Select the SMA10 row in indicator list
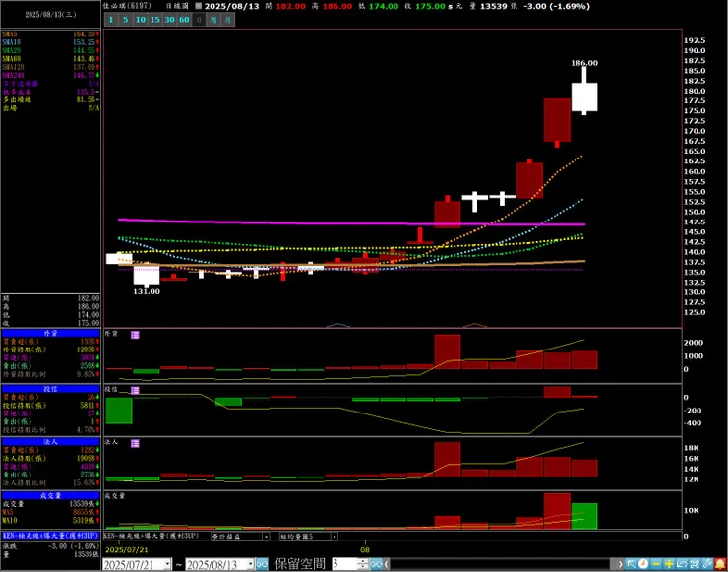The height and width of the screenshot is (572, 728). (50, 42)
